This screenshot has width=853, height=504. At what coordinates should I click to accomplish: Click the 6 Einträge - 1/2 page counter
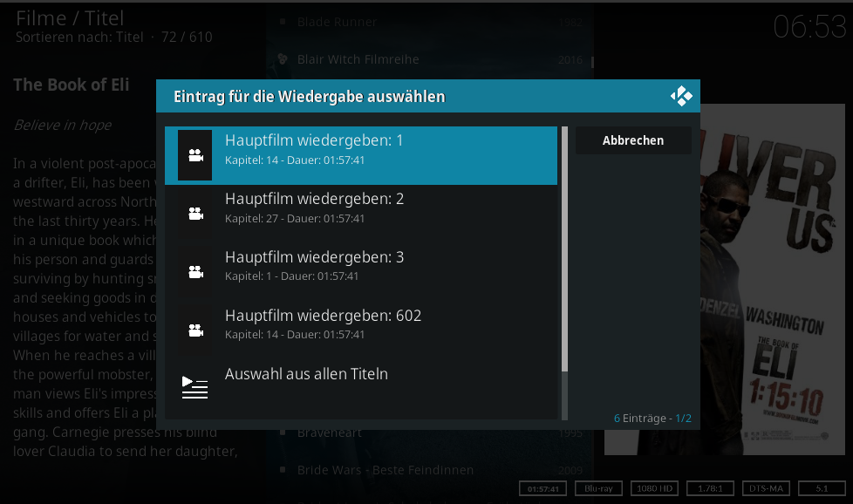(x=652, y=418)
